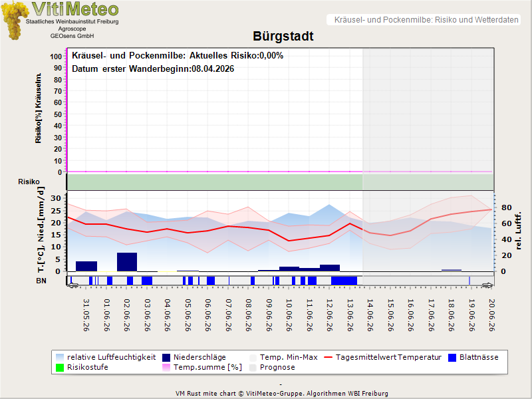The height and width of the screenshot is (399, 532).
Task: Click the 08.06.26 date label
Action: coord(248,315)
